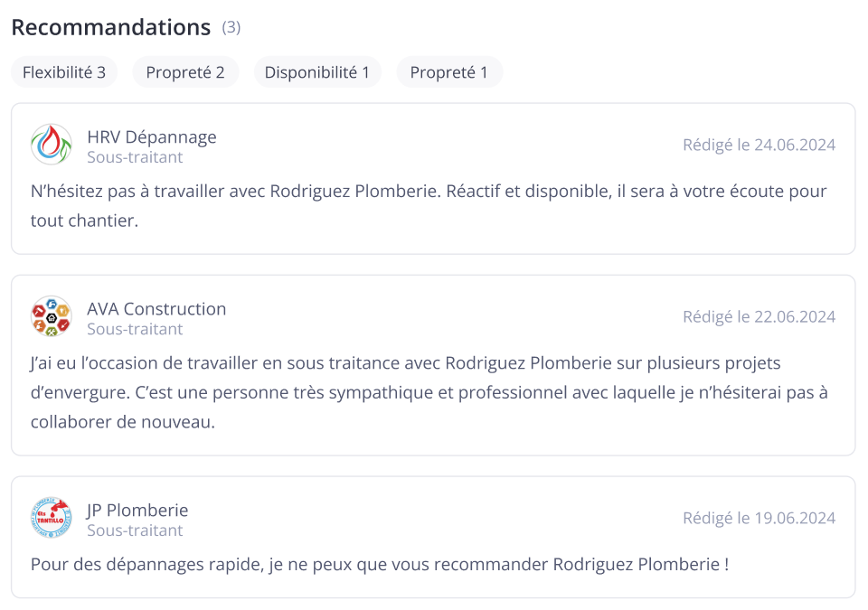Image resolution: width=868 pixels, height=610 pixels.
Task: Open the JP Plomberie company name
Action: (x=137, y=510)
